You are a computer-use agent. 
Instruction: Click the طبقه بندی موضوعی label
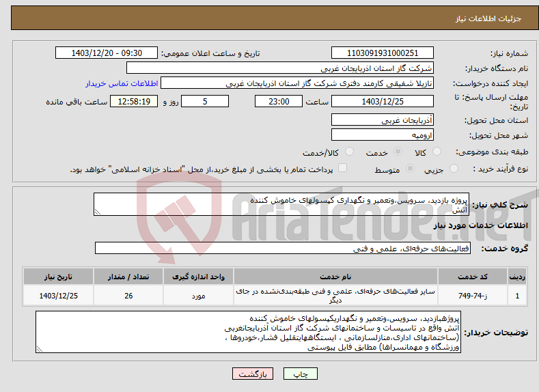pyautogui.click(x=492, y=152)
